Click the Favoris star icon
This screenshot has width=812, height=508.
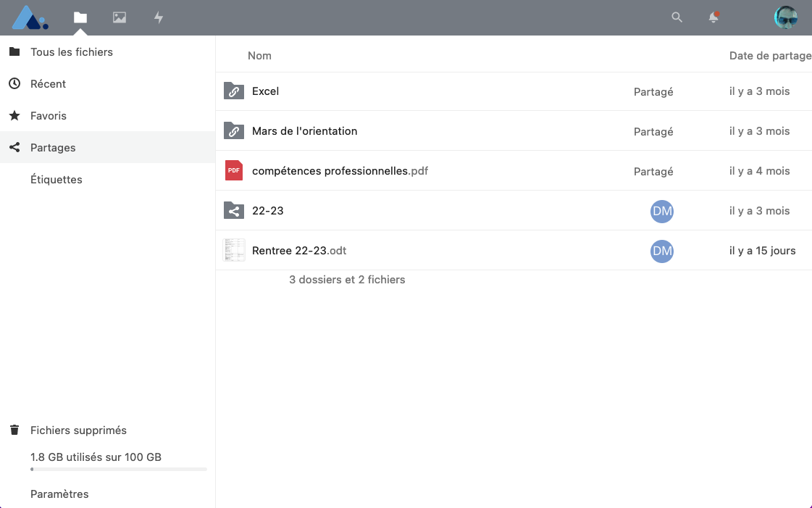[x=14, y=115]
